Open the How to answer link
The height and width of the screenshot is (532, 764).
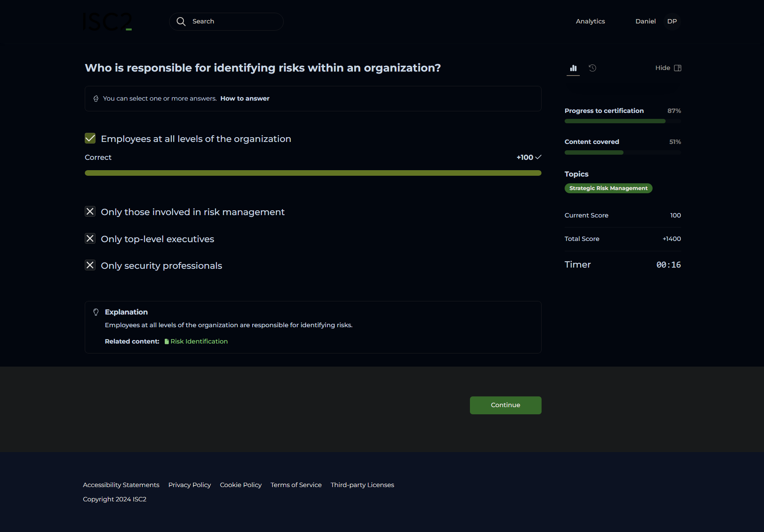[x=245, y=99]
